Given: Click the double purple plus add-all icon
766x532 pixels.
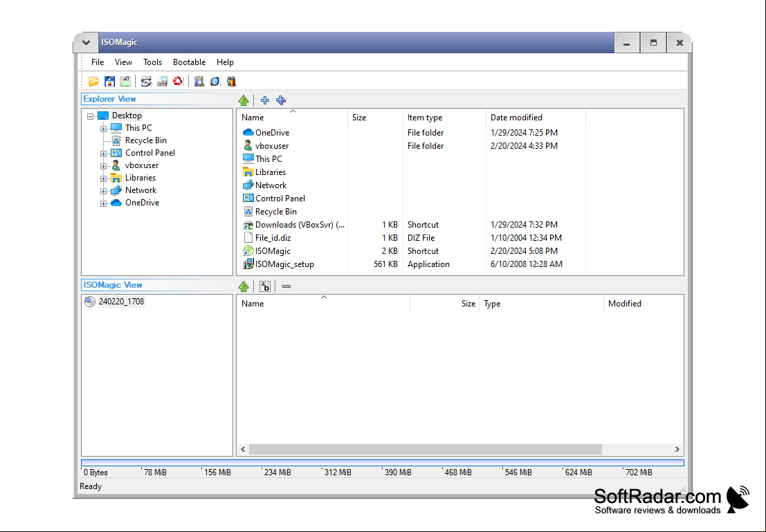Looking at the screenshot, I should (x=281, y=100).
